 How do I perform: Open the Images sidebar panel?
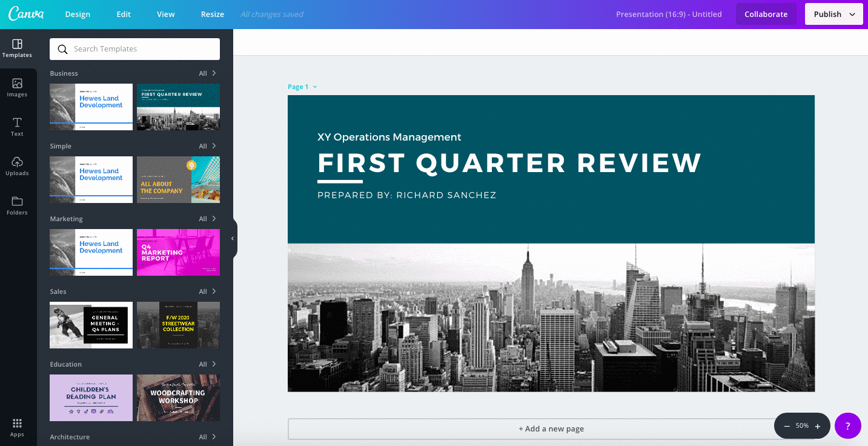17,88
